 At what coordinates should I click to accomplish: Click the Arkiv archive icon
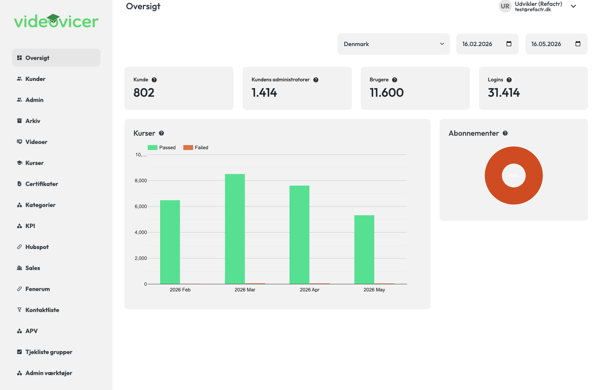pyautogui.click(x=19, y=121)
